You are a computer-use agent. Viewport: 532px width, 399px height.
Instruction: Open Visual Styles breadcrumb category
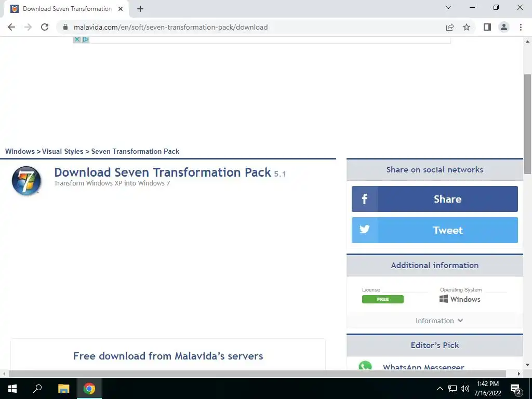[x=62, y=151]
